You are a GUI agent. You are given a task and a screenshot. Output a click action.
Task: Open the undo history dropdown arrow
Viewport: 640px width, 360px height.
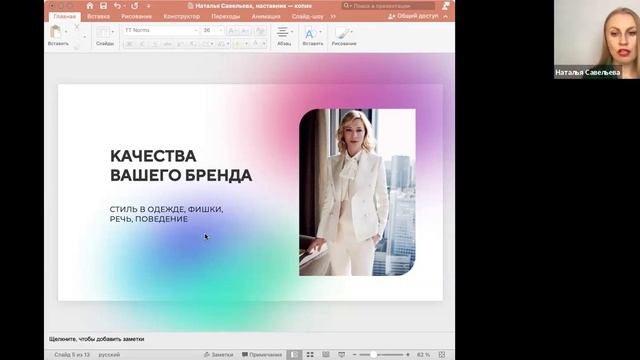tap(124, 6)
